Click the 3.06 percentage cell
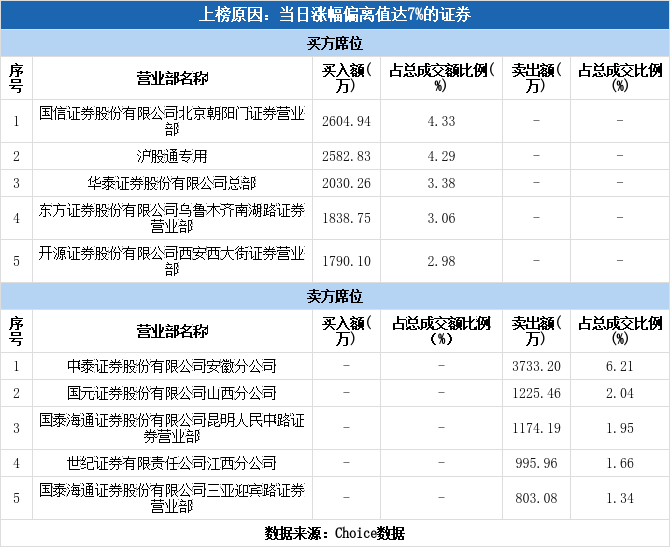This screenshot has width=670, height=547. coord(441,218)
